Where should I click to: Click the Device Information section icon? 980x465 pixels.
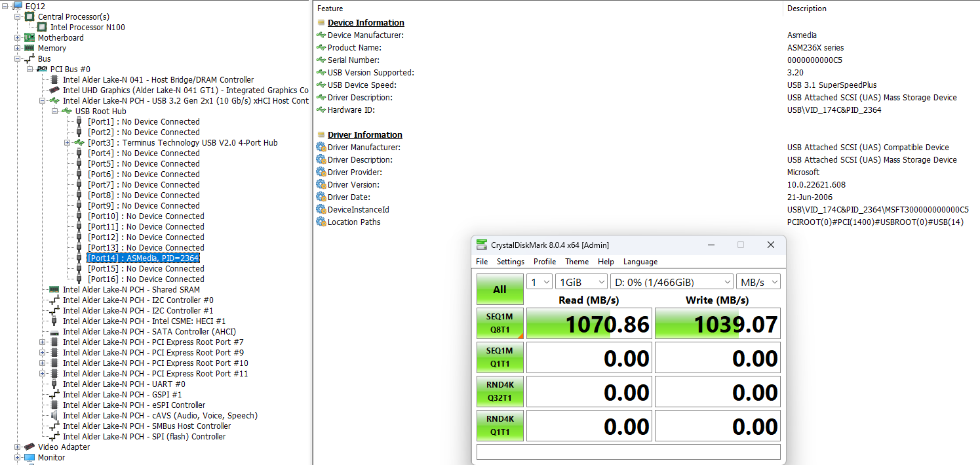321,22
